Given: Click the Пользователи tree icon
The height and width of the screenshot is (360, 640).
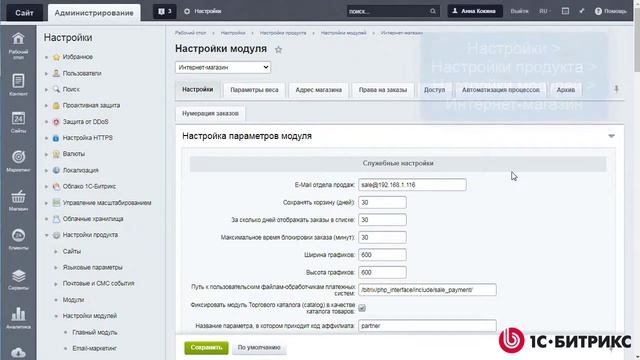Looking at the screenshot, I should pos(56,73).
